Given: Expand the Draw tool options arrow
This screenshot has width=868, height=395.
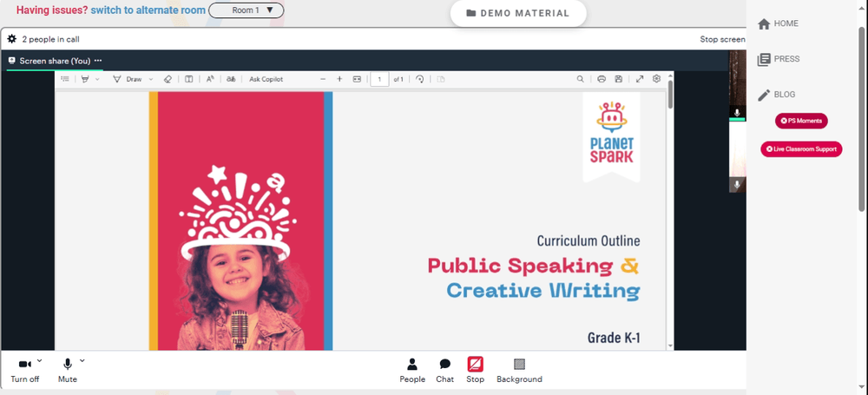Looking at the screenshot, I should 151,79.
